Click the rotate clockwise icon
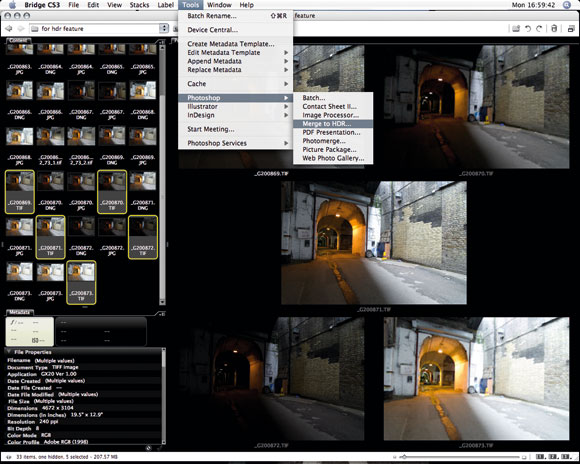 tap(539, 28)
